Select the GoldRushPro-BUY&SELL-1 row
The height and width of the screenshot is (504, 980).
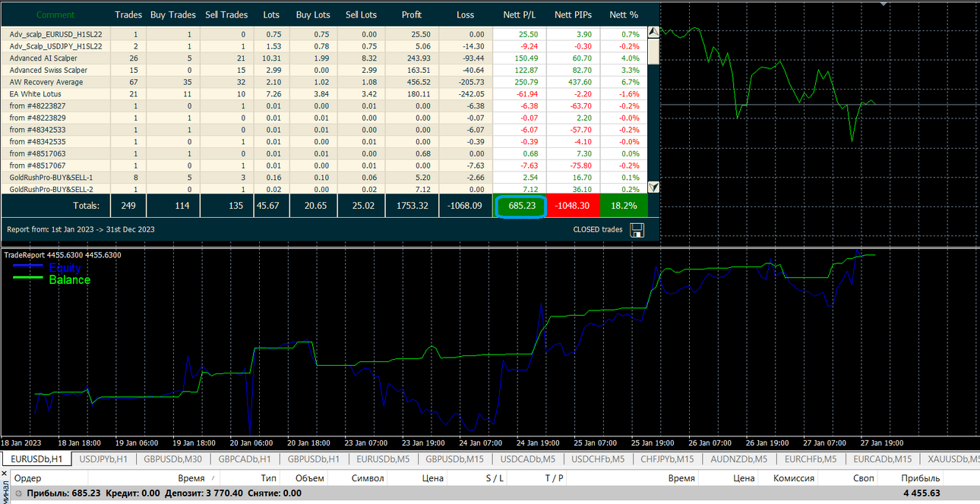tap(324, 177)
